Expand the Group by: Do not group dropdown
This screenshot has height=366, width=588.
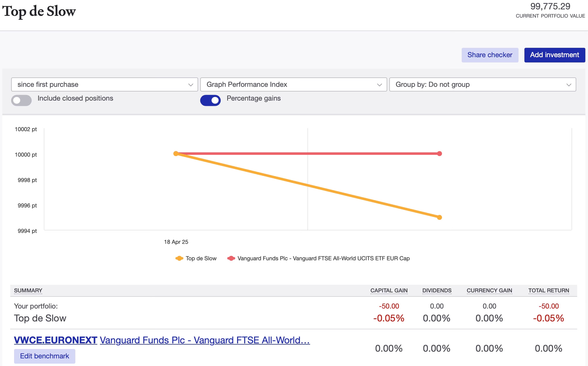pyautogui.click(x=483, y=84)
